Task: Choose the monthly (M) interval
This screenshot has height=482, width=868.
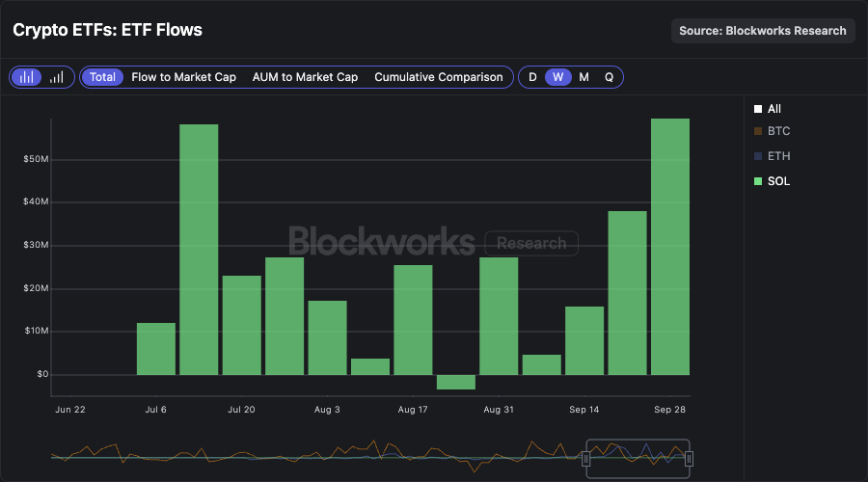Action: click(583, 77)
